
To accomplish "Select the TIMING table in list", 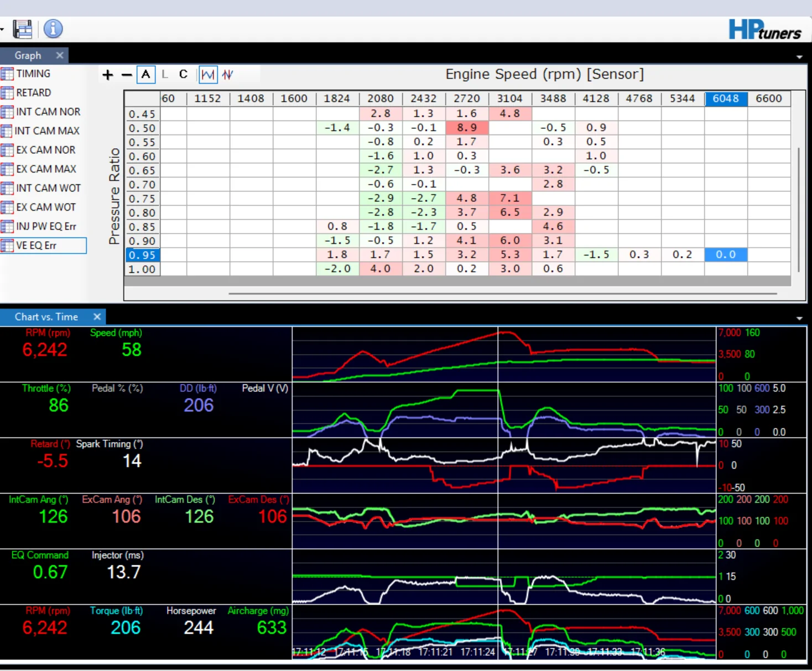I will point(33,74).
